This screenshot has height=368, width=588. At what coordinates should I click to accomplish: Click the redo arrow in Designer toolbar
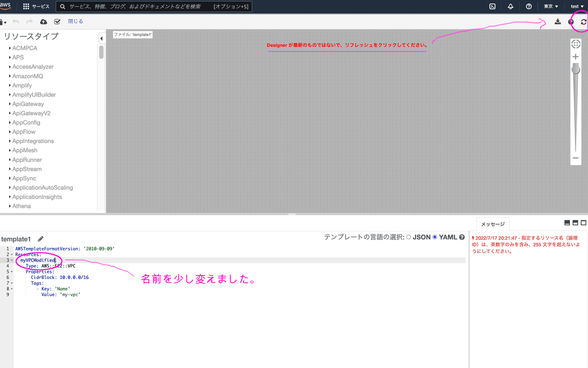click(x=29, y=22)
